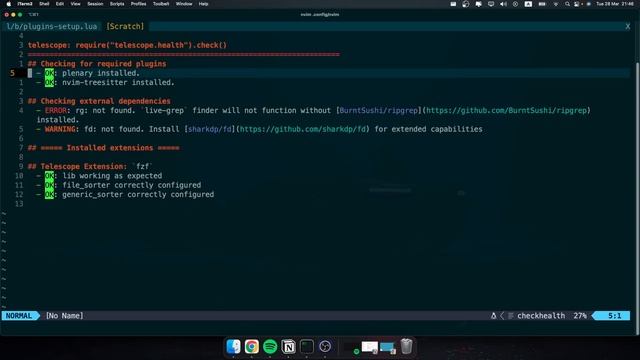
Task: Open the minimized Spotify window in dock
Action: pos(351,347)
